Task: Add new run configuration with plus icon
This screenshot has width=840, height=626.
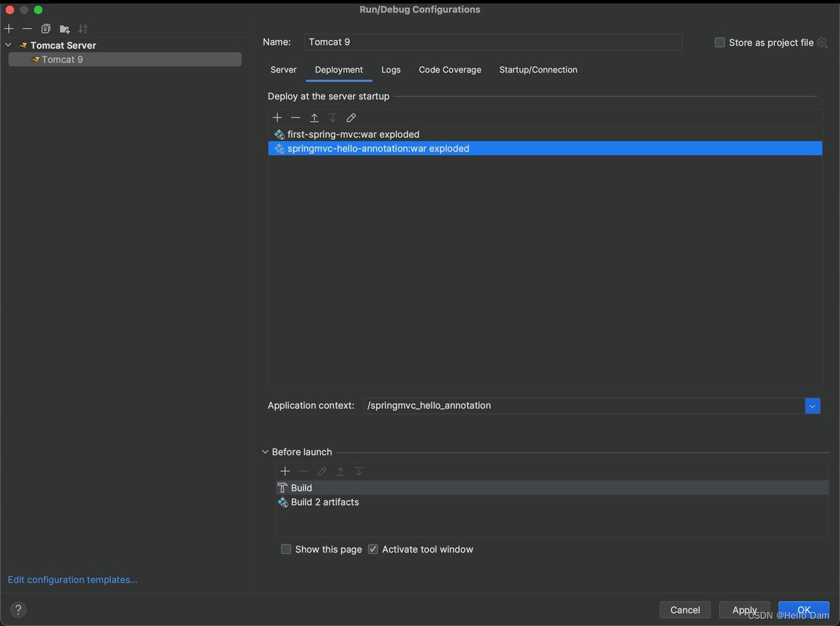Action: pyautogui.click(x=9, y=29)
